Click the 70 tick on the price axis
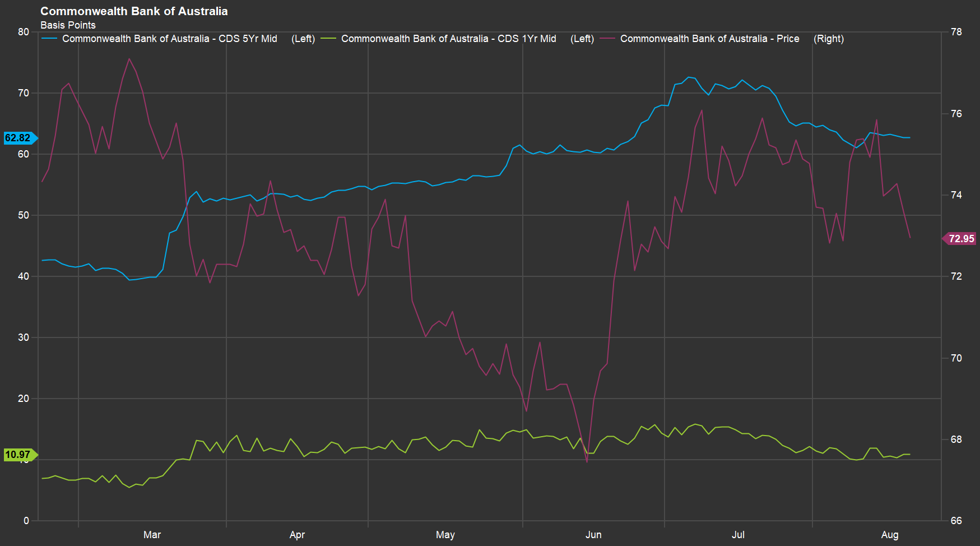 click(956, 358)
